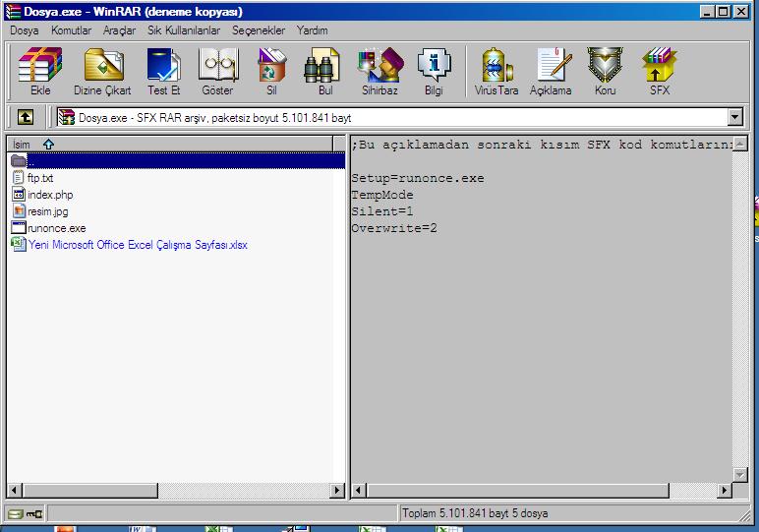Open the Araçlar menu
Image resolution: width=759 pixels, height=532 pixels.
119,30
